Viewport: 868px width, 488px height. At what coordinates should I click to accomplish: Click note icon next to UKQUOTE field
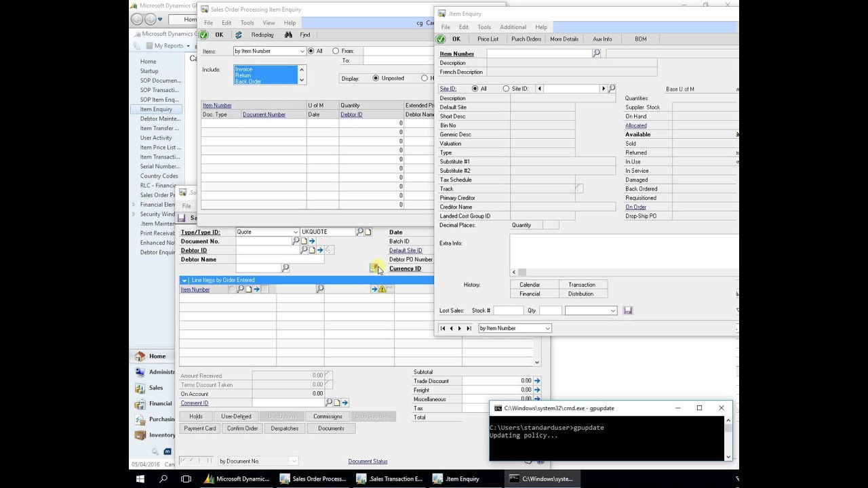(x=368, y=232)
